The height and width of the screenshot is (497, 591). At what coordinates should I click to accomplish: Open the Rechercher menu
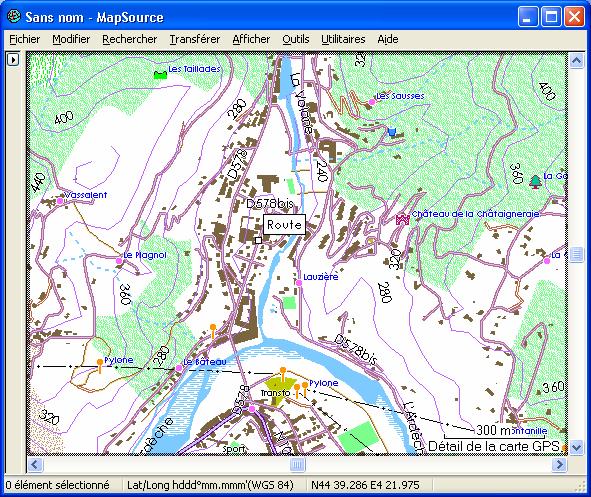[129, 39]
